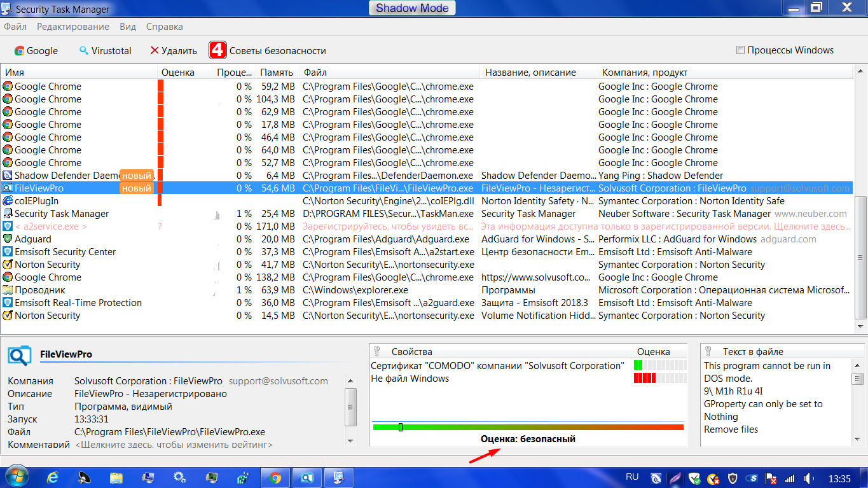This screenshot has height=488, width=868.
Task: Click the www.neuber.com link
Action: tap(810, 214)
